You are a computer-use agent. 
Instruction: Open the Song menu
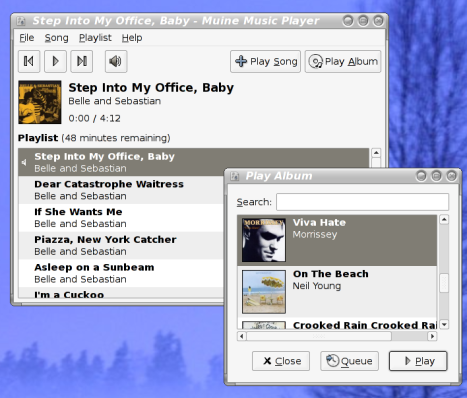(x=56, y=38)
